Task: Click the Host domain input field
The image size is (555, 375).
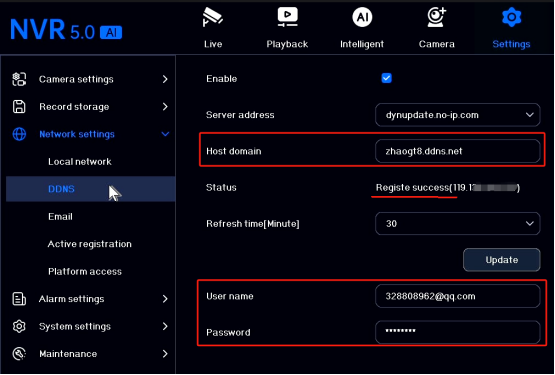Action: 458,151
